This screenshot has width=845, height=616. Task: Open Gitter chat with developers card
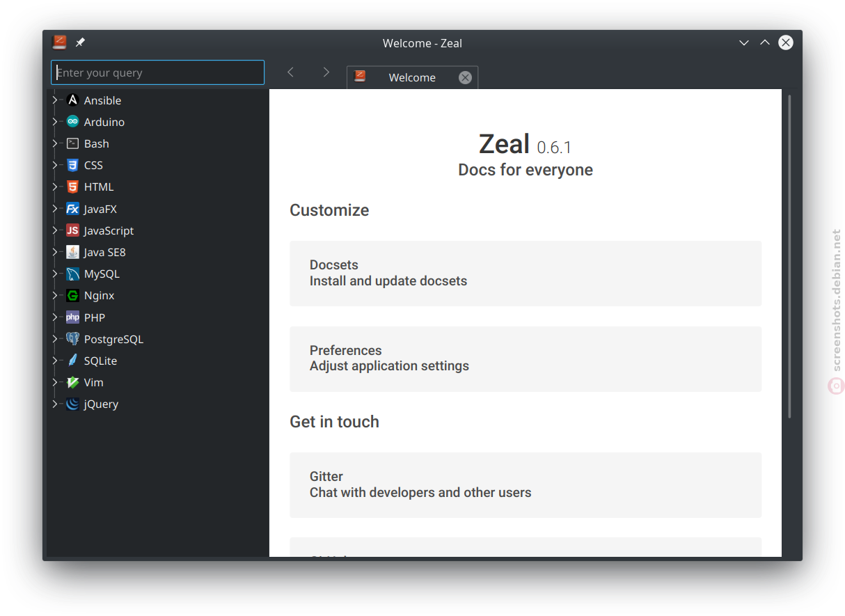point(526,485)
